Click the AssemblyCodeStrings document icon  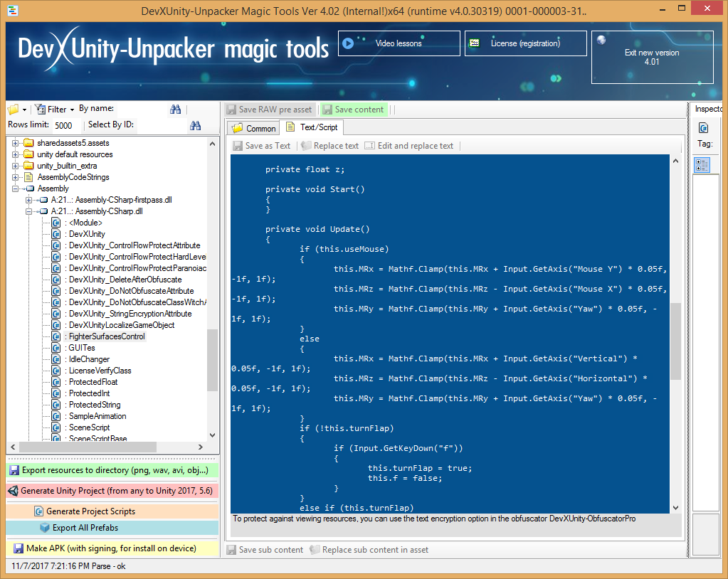coord(28,177)
